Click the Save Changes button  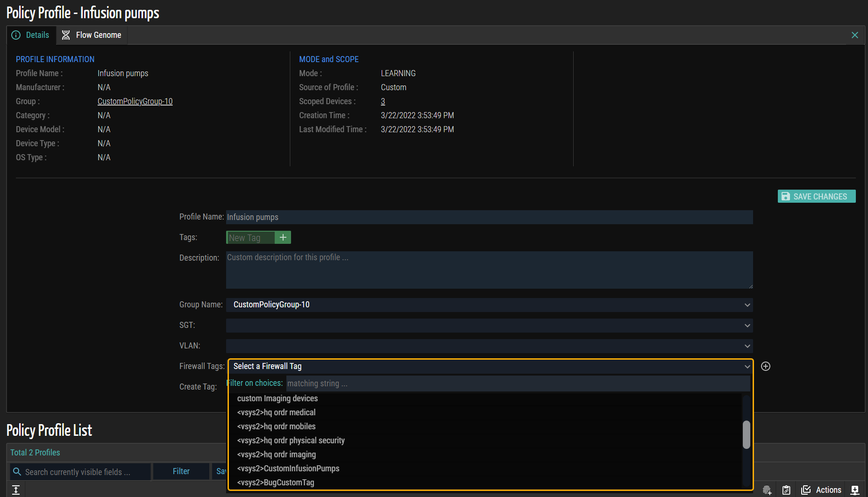click(816, 197)
